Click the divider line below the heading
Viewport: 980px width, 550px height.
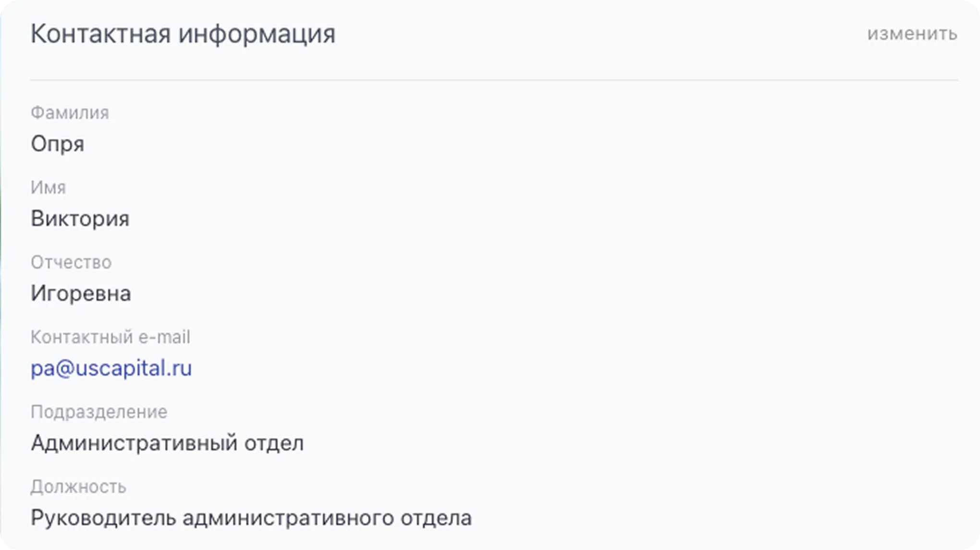coord(494,80)
